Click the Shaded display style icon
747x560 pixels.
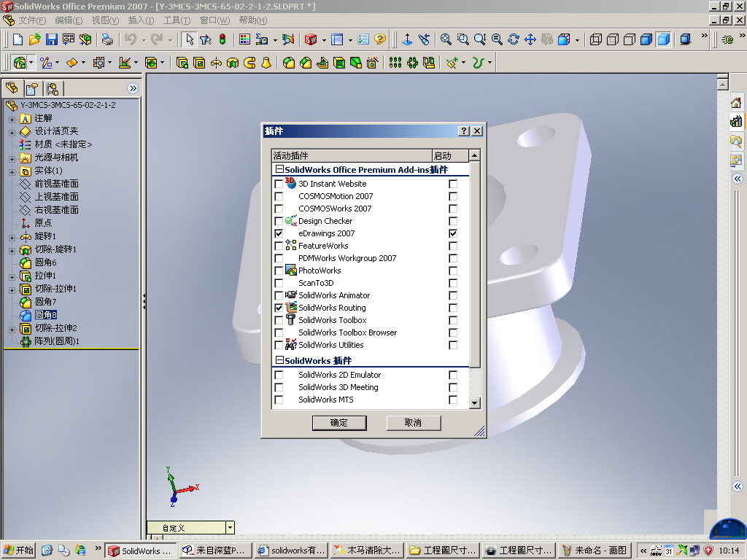click(664, 39)
